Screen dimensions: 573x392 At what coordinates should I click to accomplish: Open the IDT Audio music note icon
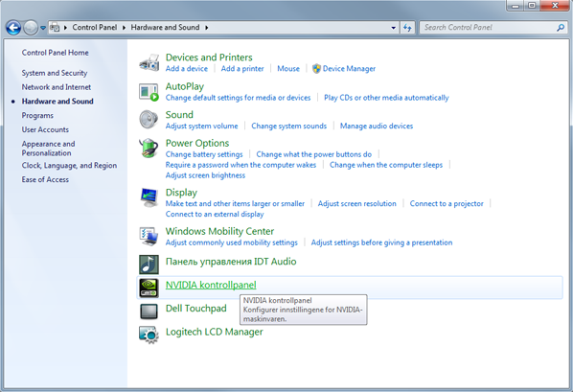(x=149, y=265)
